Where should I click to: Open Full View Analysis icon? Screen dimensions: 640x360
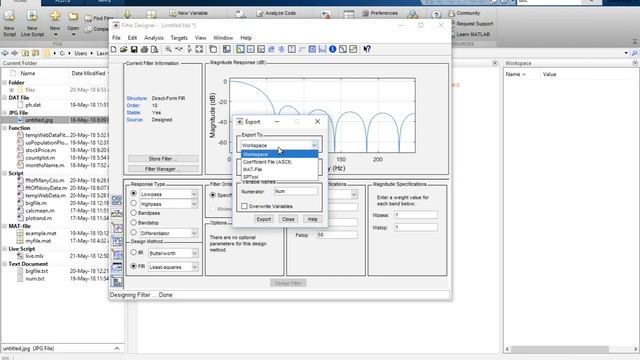[213, 49]
